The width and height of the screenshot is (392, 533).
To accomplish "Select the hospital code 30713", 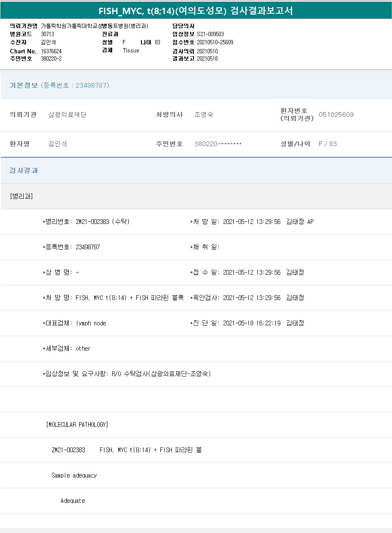I will 47,34.
